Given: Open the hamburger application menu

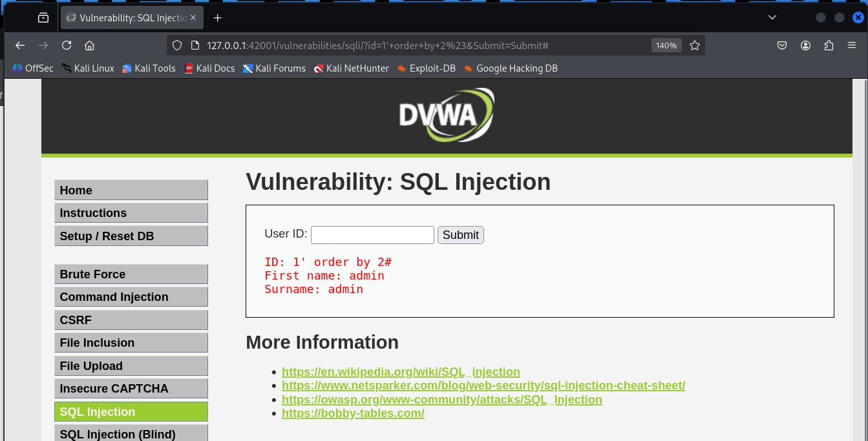Looking at the screenshot, I should 852,45.
